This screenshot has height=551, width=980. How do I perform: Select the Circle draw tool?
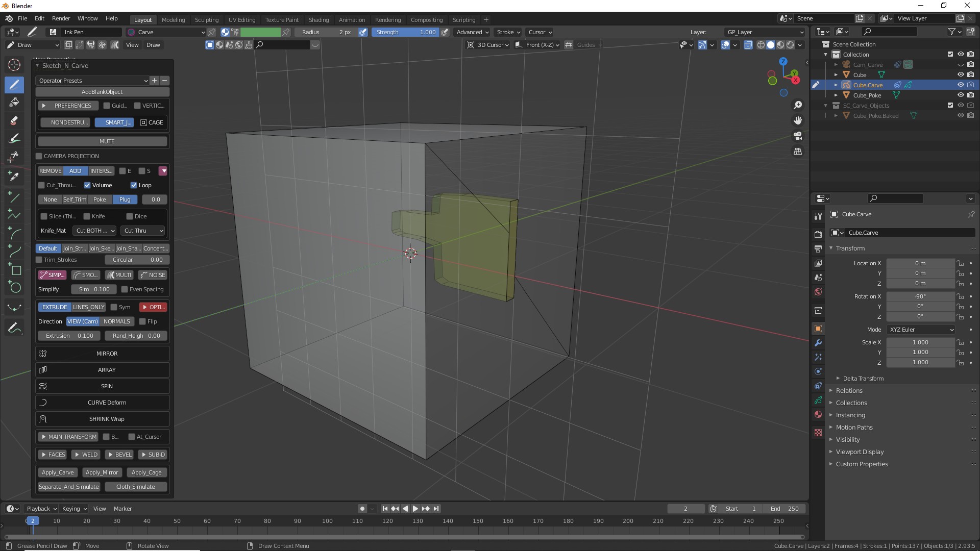[14, 287]
